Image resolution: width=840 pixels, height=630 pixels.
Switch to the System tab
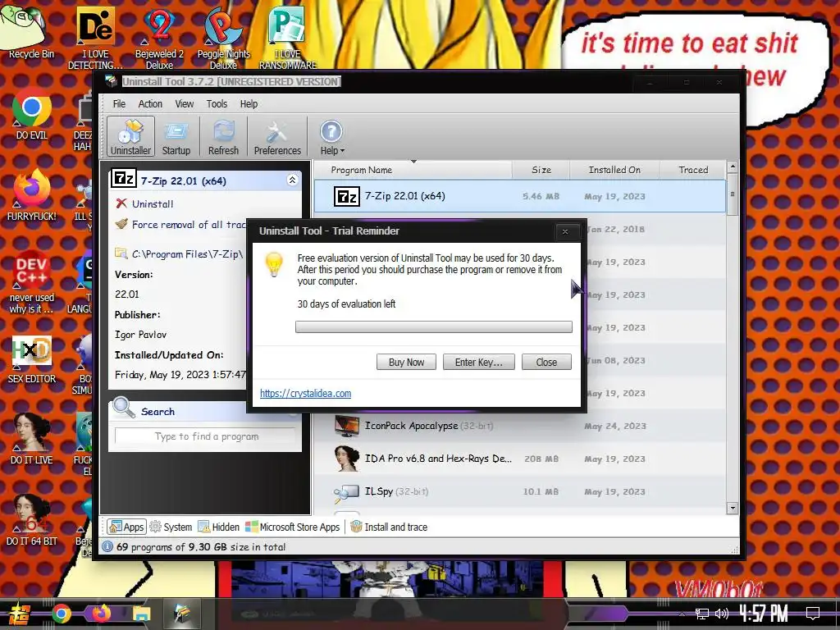[171, 527]
